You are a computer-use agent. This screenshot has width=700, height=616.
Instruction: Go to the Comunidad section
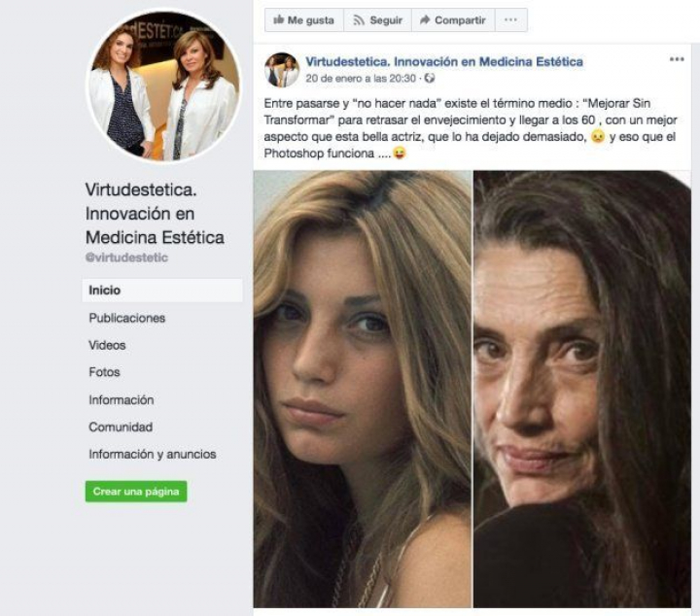(x=121, y=427)
